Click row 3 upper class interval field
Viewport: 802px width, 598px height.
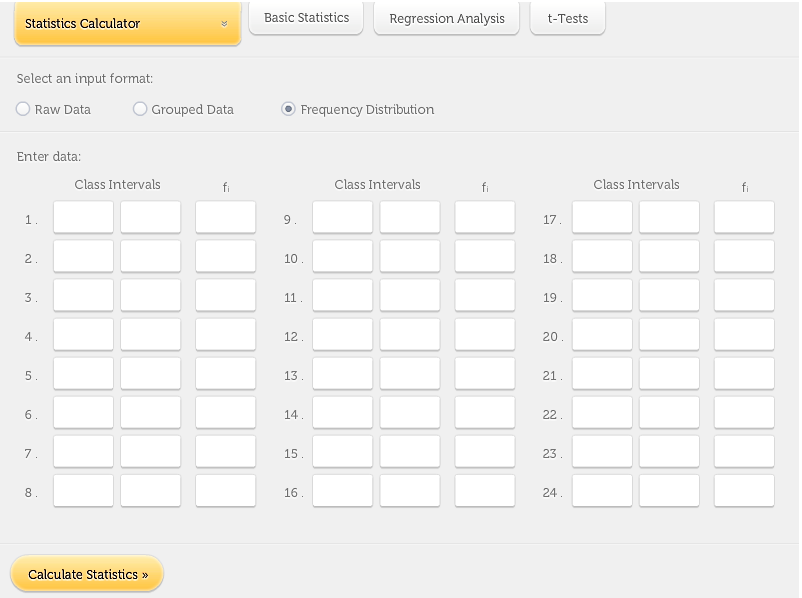[151, 296]
